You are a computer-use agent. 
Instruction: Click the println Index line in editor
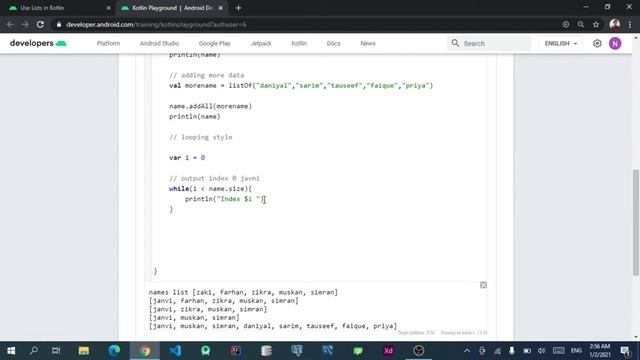point(225,199)
